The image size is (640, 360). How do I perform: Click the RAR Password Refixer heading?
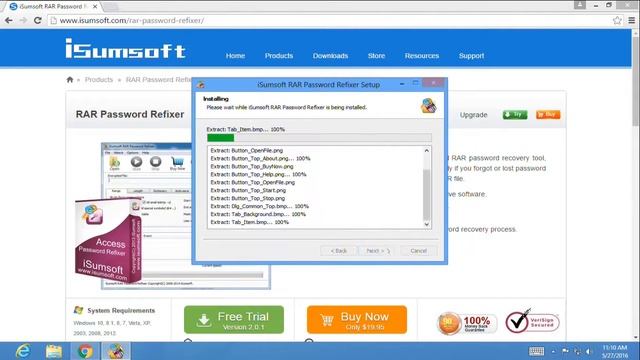(x=130, y=114)
